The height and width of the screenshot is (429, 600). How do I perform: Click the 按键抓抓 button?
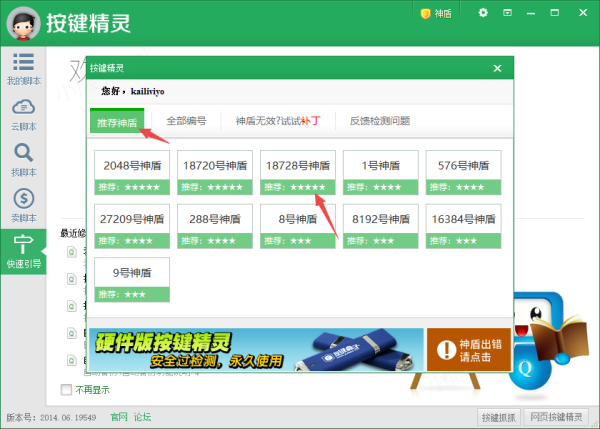pos(498,417)
